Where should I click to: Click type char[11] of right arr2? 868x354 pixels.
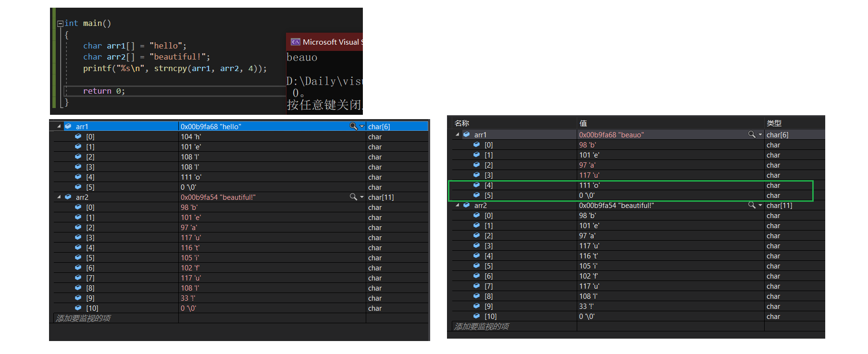(779, 206)
